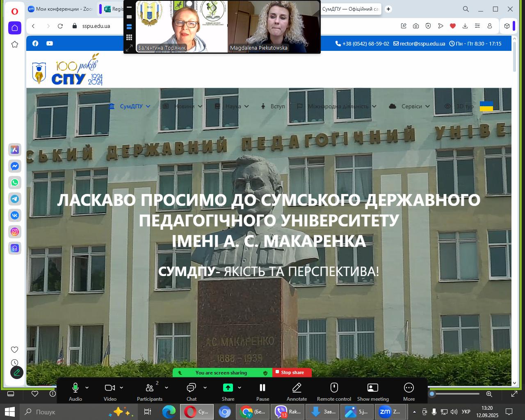Open music player in sidebar
The width and height of the screenshot is (525, 420).
(x=15, y=248)
